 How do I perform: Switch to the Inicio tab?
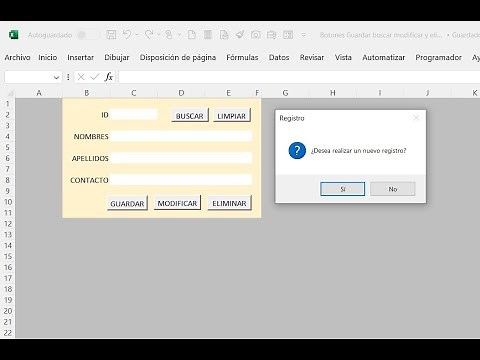click(48, 58)
